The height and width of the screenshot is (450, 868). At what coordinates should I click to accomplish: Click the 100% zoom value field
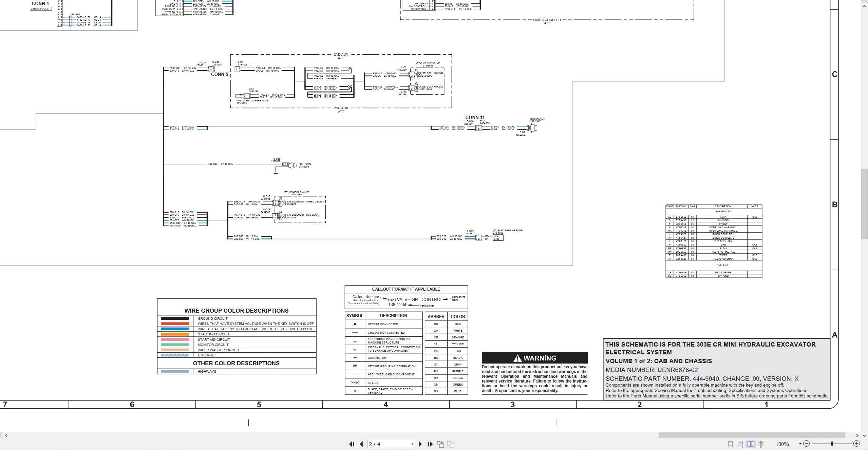click(782, 444)
